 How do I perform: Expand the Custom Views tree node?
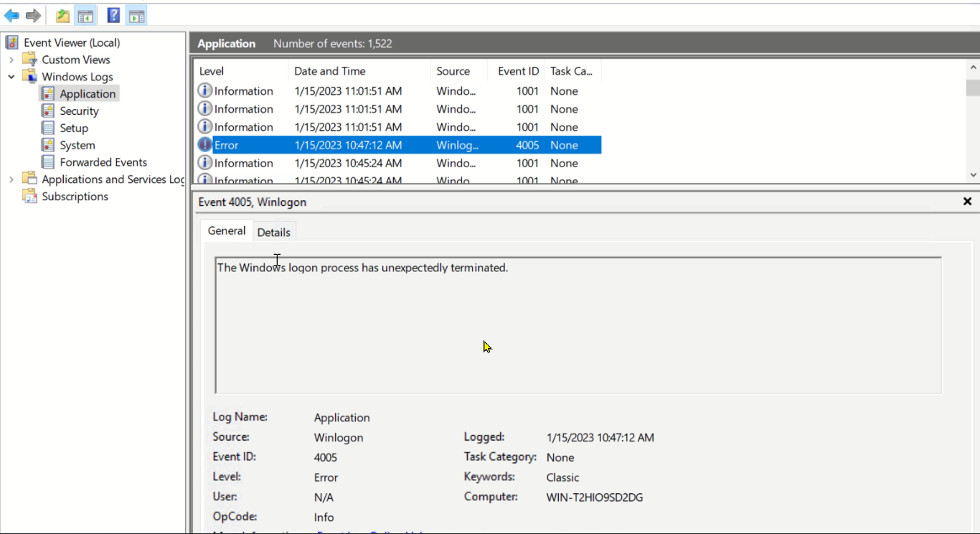click(x=11, y=60)
